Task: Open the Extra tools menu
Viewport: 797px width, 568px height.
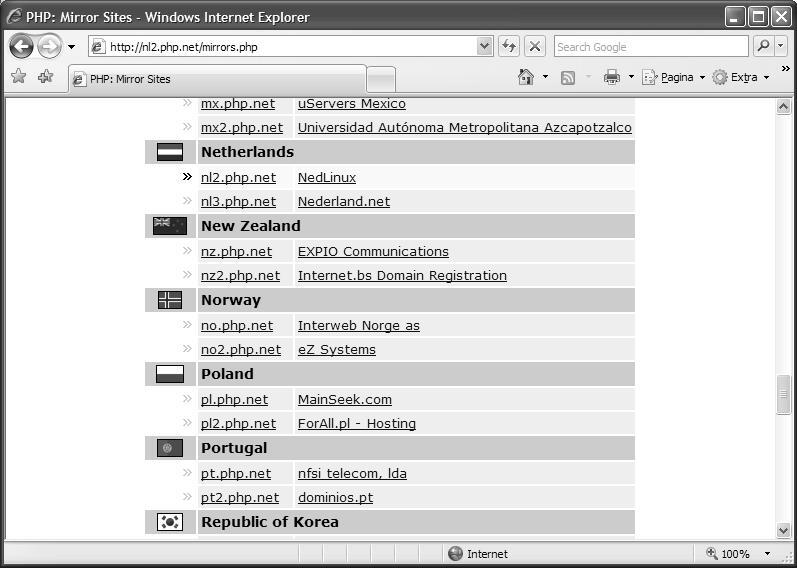Action: click(x=741, y=77)
